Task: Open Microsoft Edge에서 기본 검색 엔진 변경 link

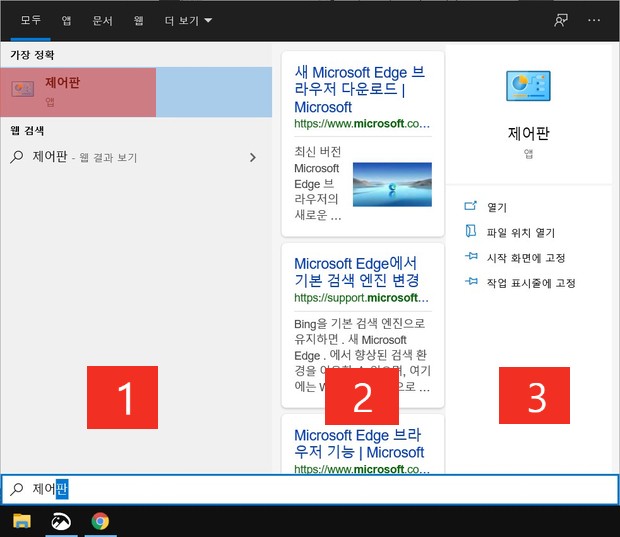Action: click(356, 272)
